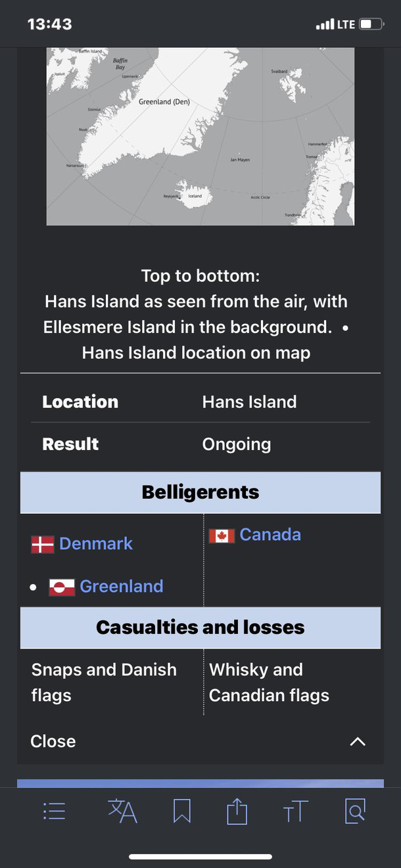The image size is (401, 868).
Task: Tap the Casualties and losses header
Action: point(200,628)
